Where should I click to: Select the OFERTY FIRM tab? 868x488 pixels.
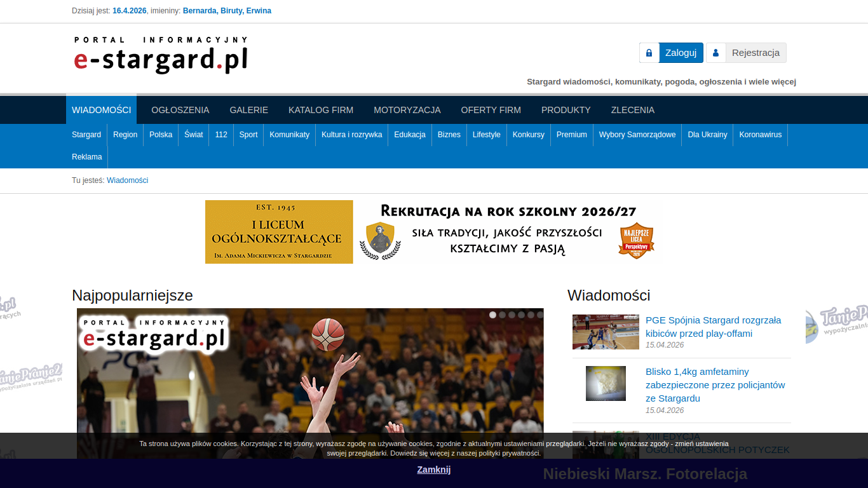click(491, 110)
